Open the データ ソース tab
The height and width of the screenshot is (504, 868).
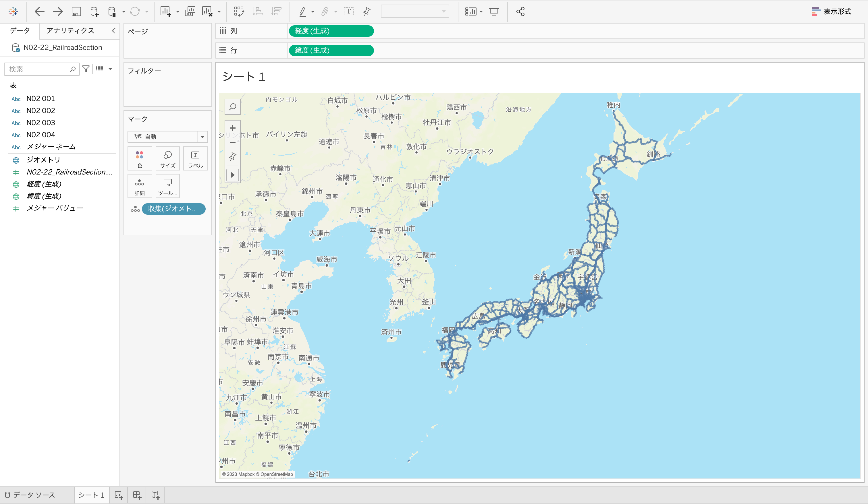(33, 495)
